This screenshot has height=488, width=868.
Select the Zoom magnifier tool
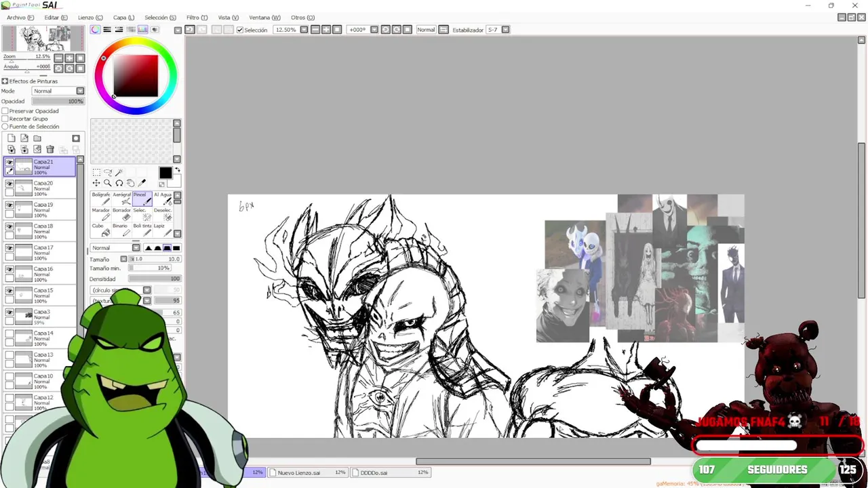(107, 183)
